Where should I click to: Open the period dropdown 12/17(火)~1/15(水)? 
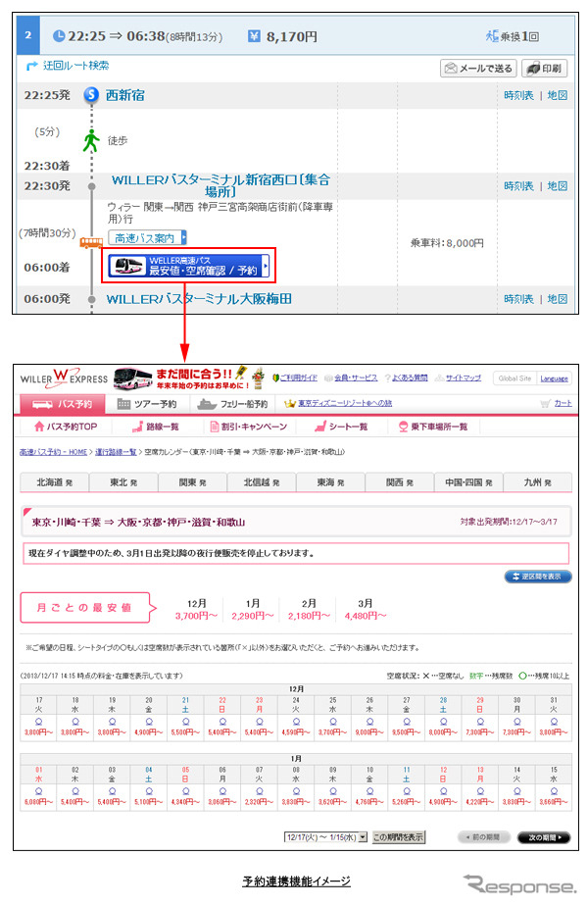tap(325, 837)
